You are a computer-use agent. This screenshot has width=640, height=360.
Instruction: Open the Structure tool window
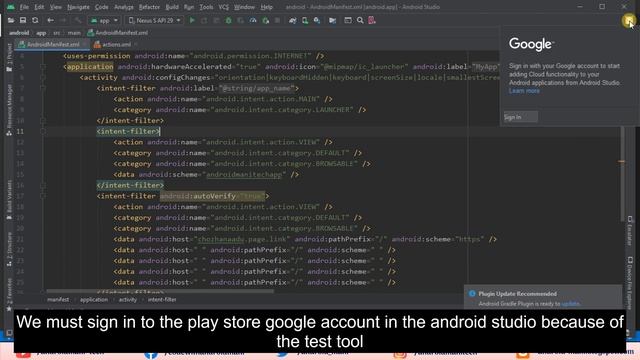click(x=9, y=249)
